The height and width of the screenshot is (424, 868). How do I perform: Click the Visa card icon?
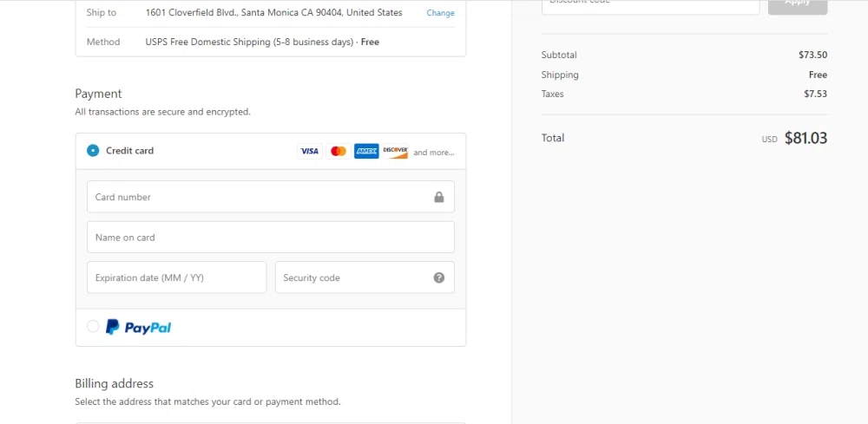[x=309, y=152]
